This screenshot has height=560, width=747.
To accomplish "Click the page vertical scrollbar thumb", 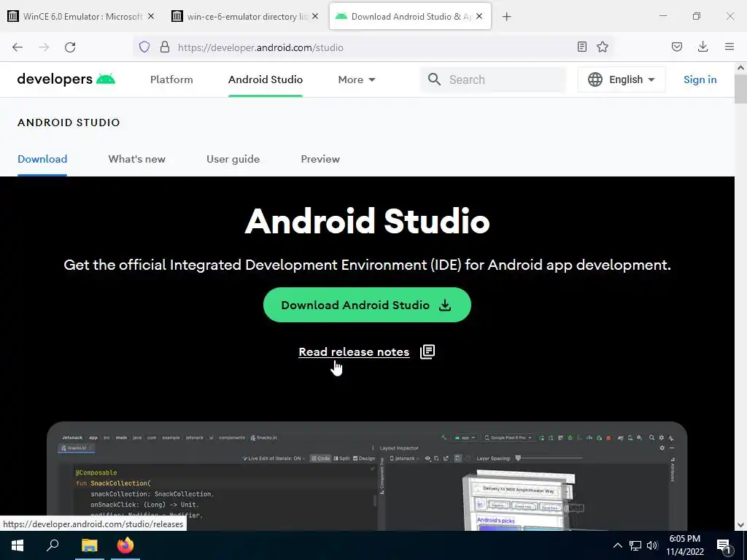I will 740,88.
